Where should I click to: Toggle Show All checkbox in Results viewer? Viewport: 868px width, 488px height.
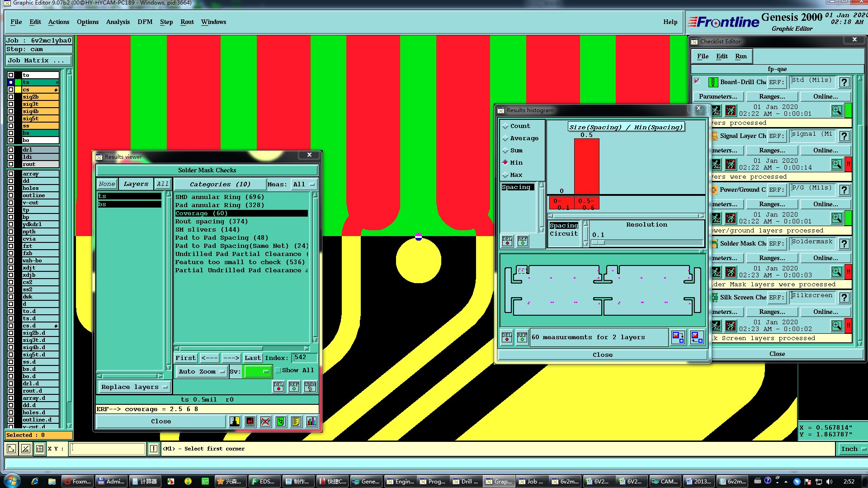[278, 370]
